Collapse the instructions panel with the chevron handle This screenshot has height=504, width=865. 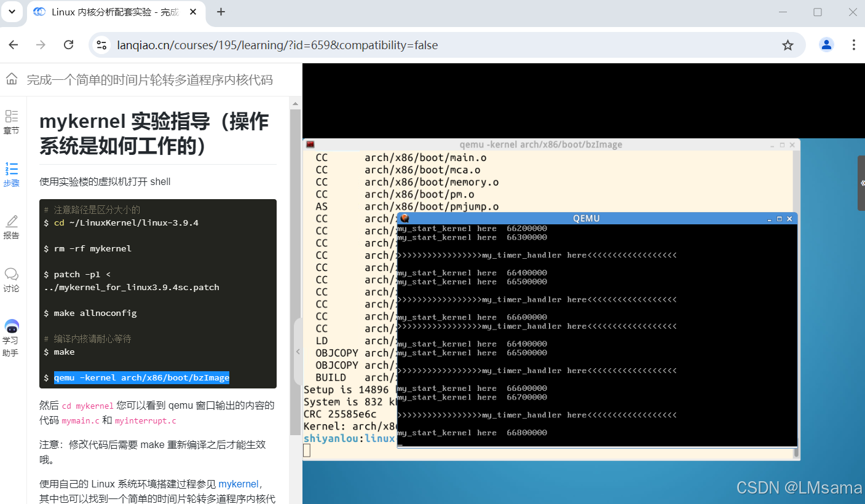[298, 352]
